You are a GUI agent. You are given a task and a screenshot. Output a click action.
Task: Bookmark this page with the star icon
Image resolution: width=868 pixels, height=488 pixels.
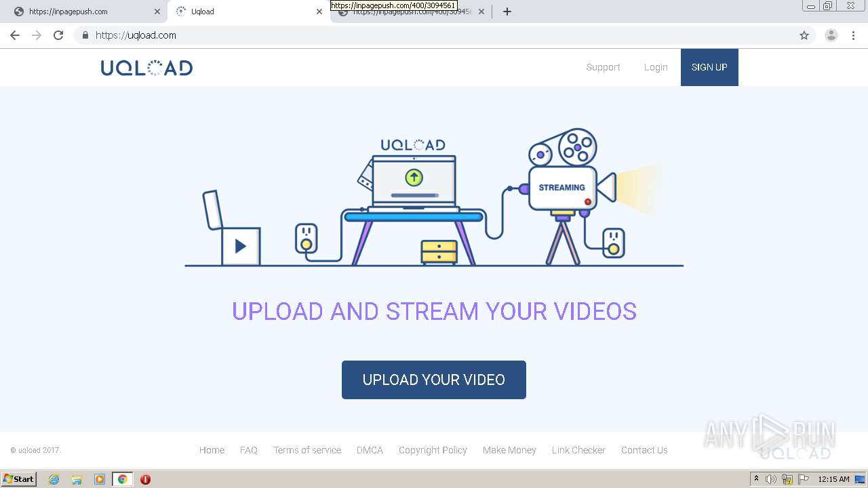(x=804, y=35)
